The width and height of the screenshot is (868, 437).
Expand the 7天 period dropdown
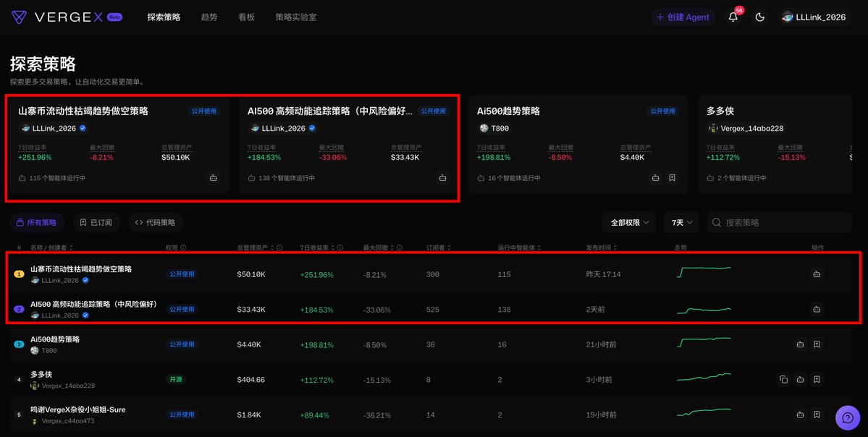point(681,222)
